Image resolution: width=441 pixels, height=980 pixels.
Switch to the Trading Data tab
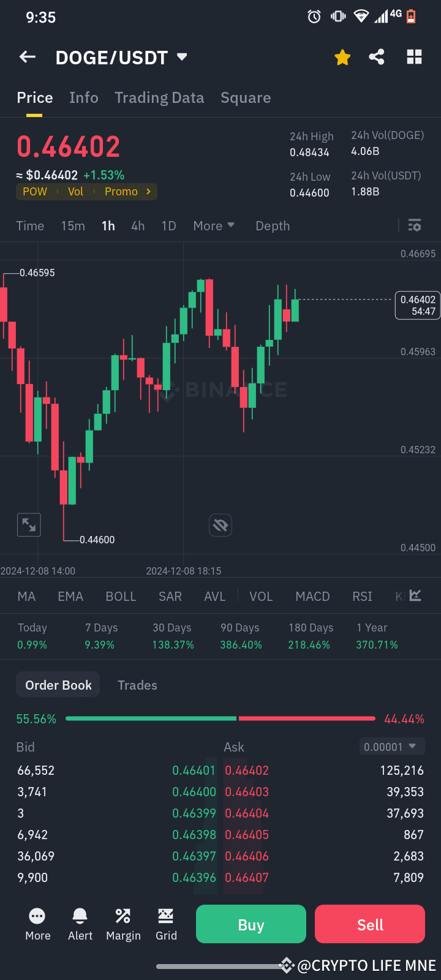pos(159,97)
